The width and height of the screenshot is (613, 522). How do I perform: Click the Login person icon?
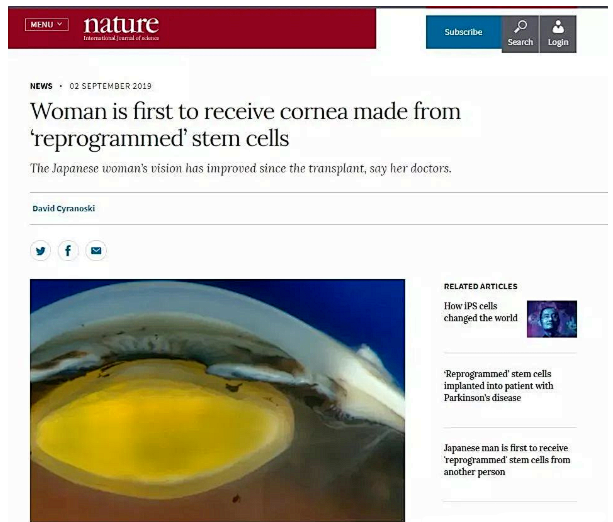click(x=558, y=27)
